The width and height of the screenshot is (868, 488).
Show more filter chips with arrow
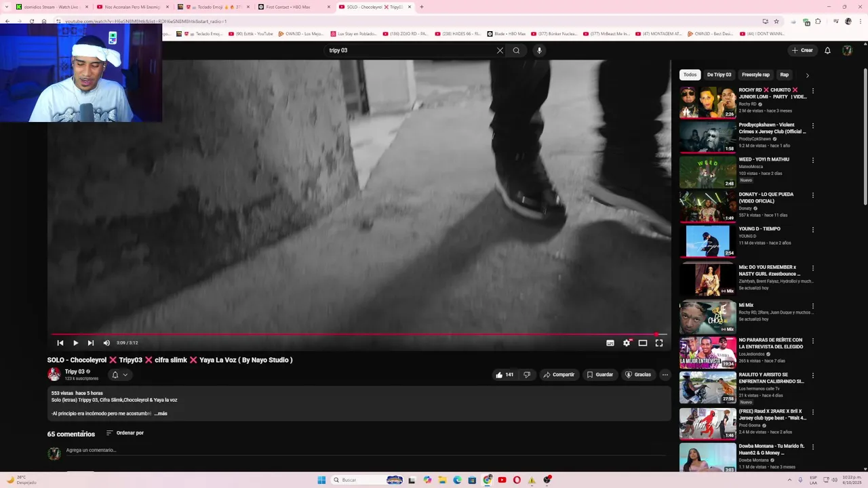(807, 75)
